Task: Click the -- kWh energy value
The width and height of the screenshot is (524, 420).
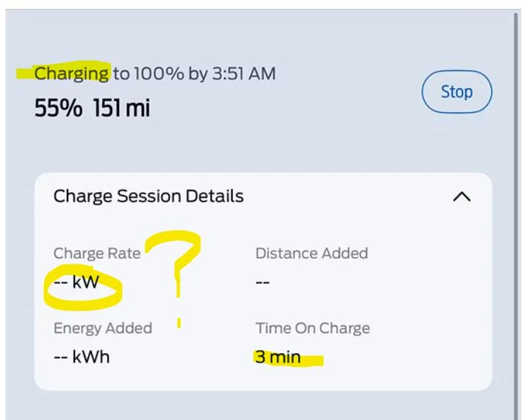Action: click(x=81, y=357)
